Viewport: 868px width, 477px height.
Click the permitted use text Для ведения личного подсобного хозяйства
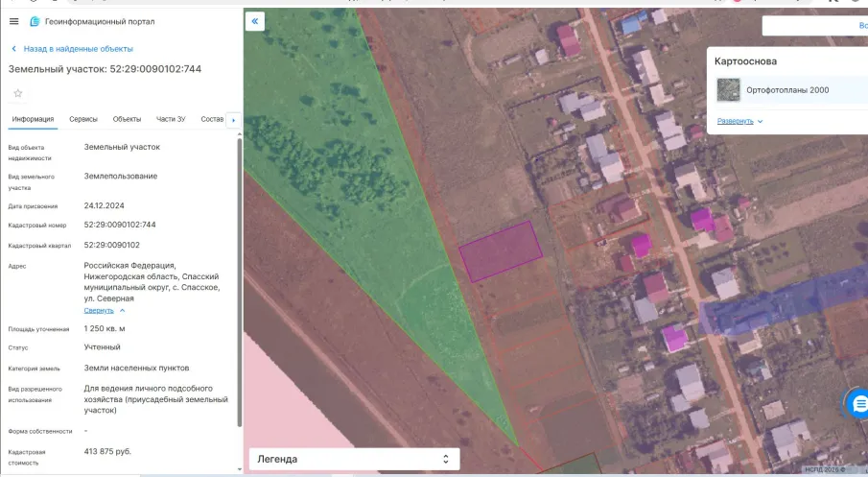[155, 399]
